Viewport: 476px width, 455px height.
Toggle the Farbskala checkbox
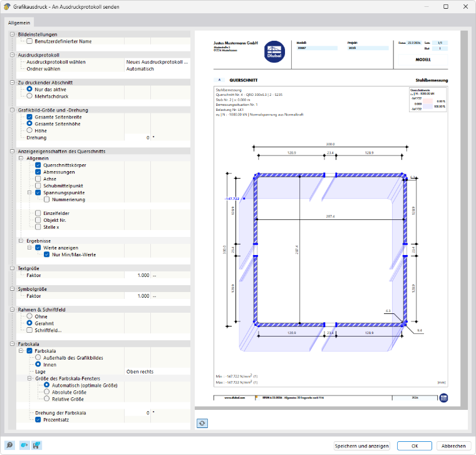[x=29, y=351]
